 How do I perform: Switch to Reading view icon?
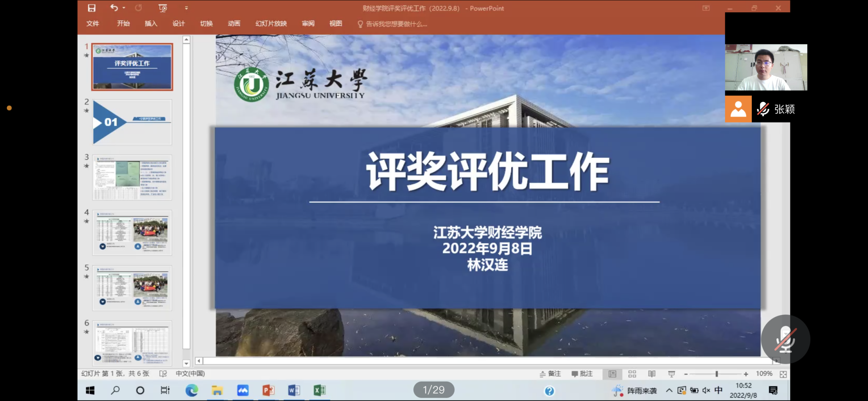(x=652, y=374)
